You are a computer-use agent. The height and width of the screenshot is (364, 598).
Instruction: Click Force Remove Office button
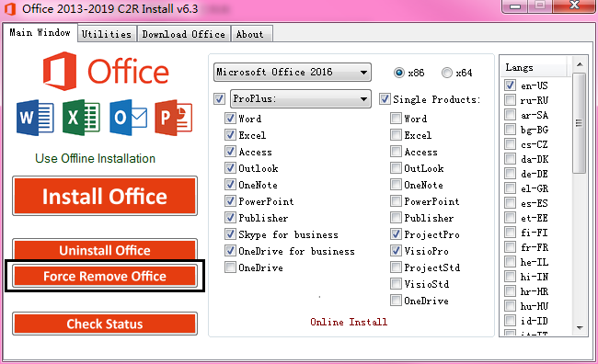[105, 276]
